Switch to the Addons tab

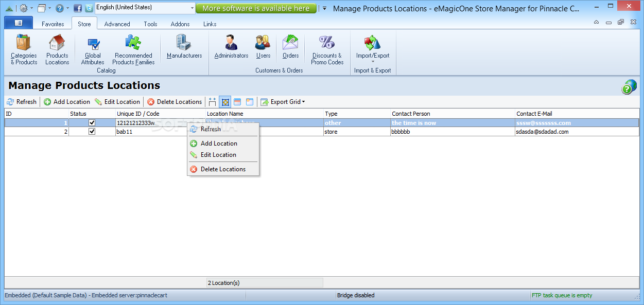tap(180, 24)
